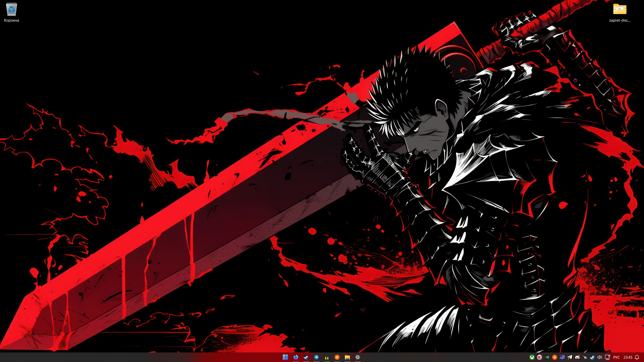Open the network connection flyout
The width and height of the screenshot is (644, 362).
[x=607, y=357]
